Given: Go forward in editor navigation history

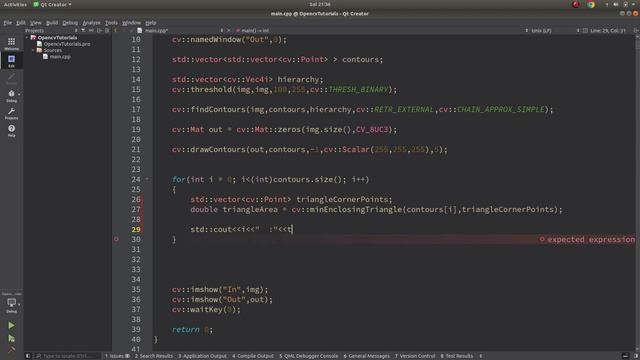Looking at the screenshot, I should 124,31.
